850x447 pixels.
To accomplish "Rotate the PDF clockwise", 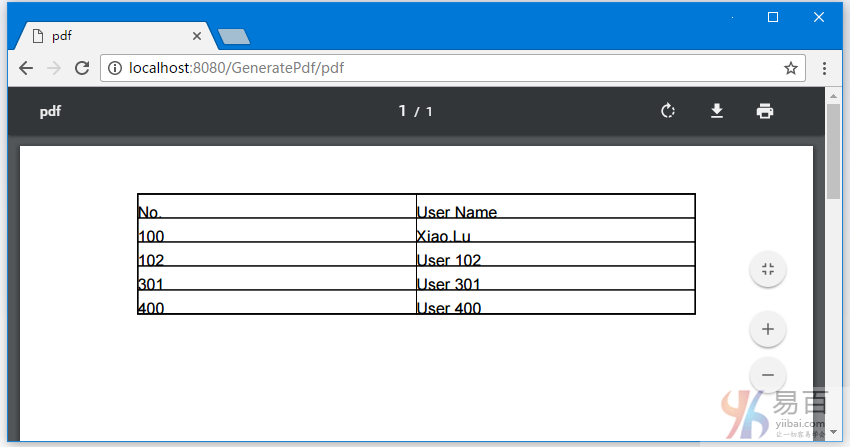I will pyautogui.click(x=669, y=111).
